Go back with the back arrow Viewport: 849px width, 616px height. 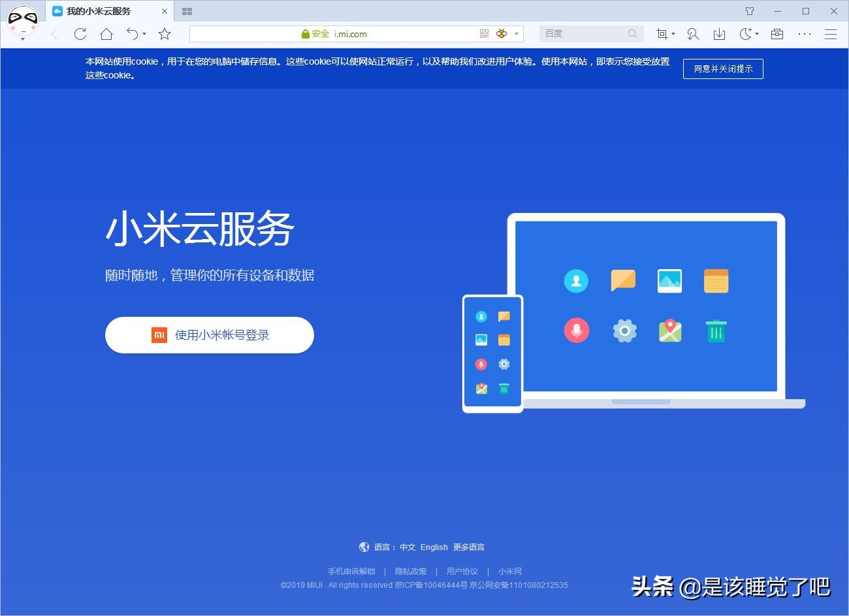[55, 34]
